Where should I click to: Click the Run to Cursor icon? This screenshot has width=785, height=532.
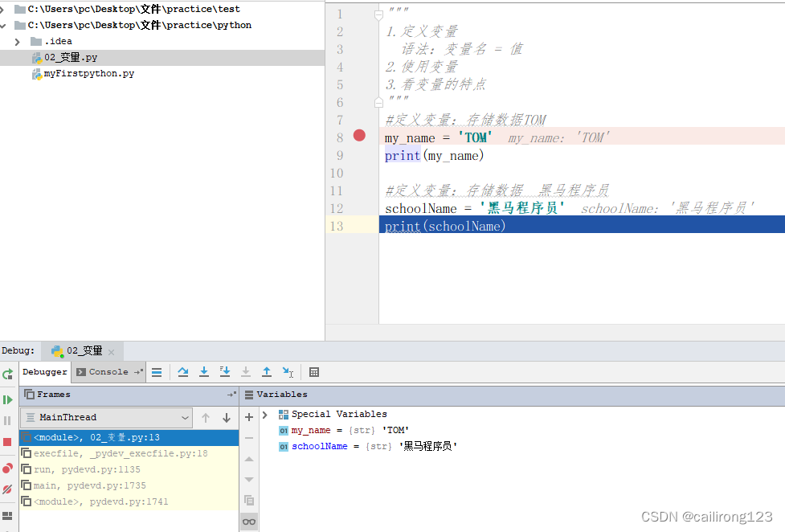coord(287,371)
